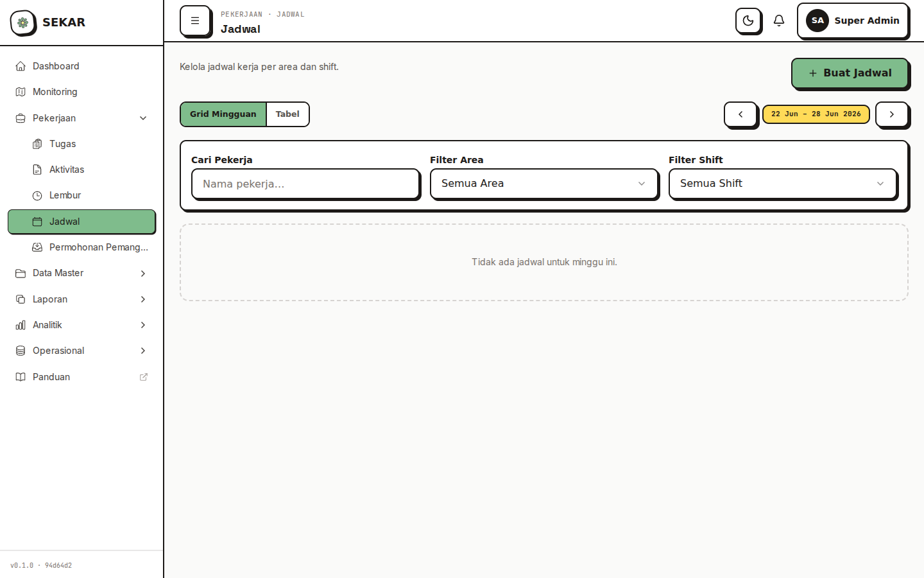Select the Grid Mingguan view tab
Image resolution: width=924 pixels, height=578 pixels.
pyautogui.click(x=223, y=114)
